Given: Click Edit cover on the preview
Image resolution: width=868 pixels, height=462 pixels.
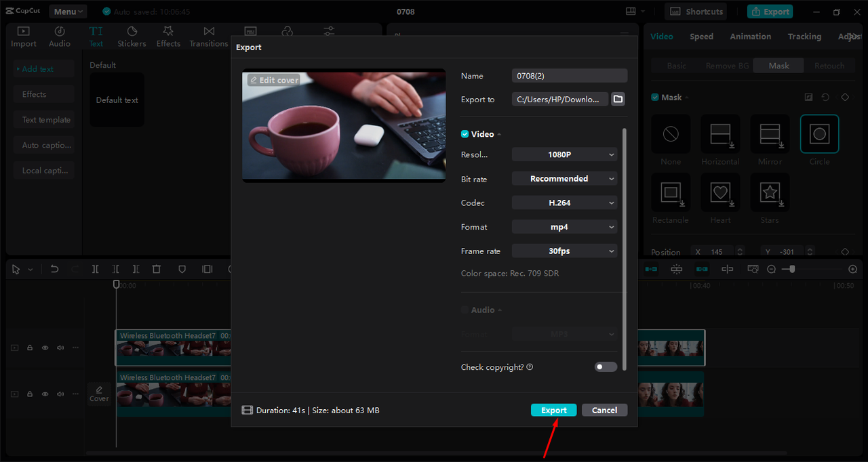Looking at the screenshot, I should 273,80.
